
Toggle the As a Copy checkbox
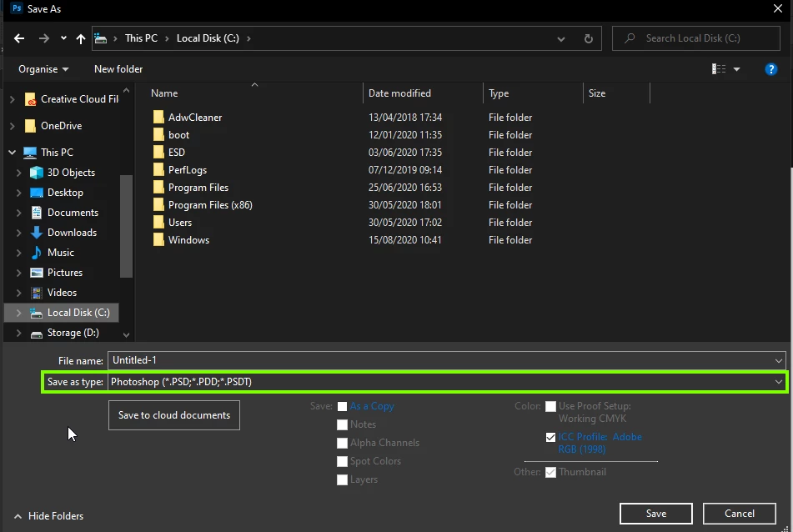tap(343, 407)
